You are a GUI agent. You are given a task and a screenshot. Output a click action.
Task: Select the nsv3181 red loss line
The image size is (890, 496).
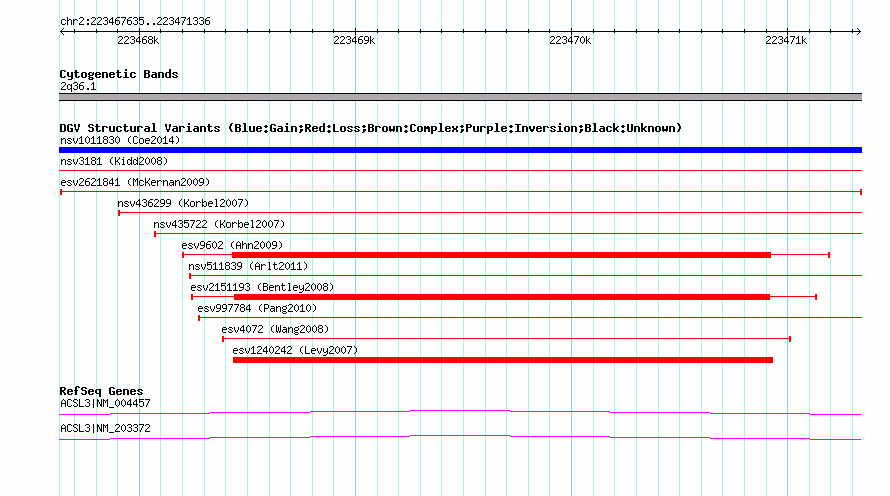point(460,170)
